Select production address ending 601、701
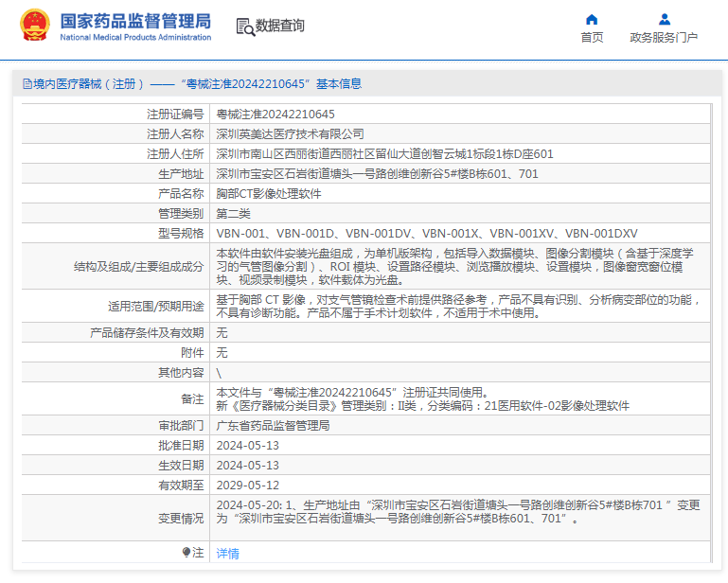Screen dimensions: 728x583 tap(377, 174)
